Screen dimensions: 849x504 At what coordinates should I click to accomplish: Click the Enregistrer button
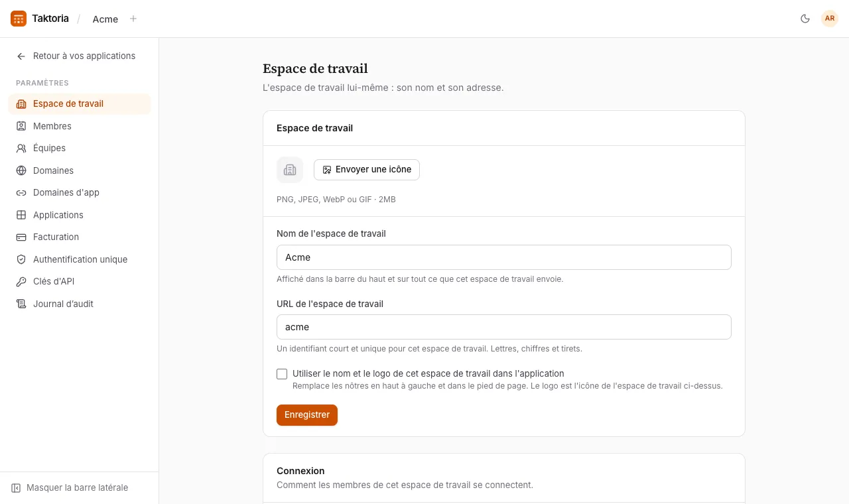point(307,415)
